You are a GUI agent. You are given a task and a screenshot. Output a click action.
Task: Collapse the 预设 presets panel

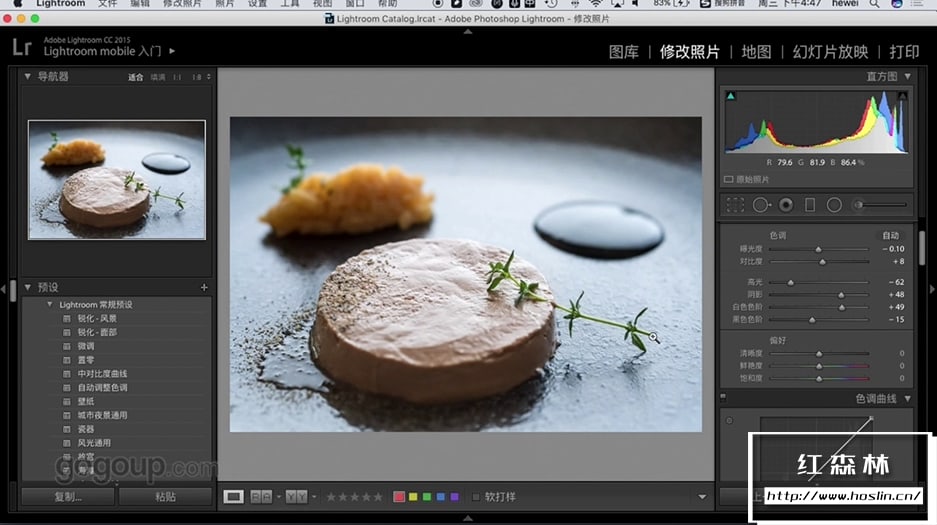pos(27,287)
